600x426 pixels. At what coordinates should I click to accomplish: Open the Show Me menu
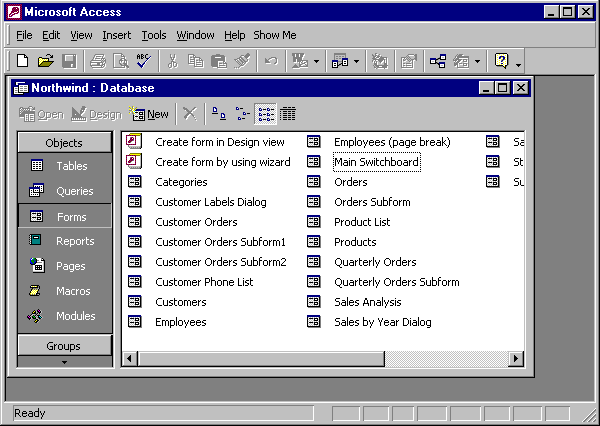(x=275, y=35)
